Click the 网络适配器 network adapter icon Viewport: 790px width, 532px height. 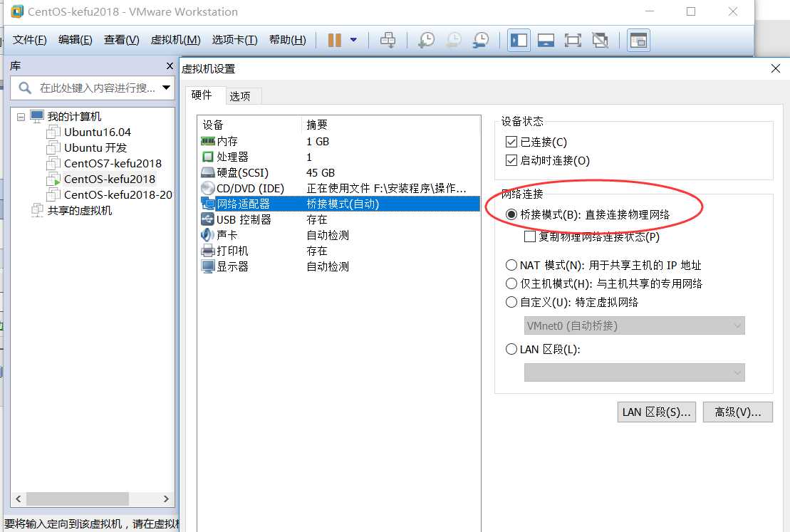(208, 204)
